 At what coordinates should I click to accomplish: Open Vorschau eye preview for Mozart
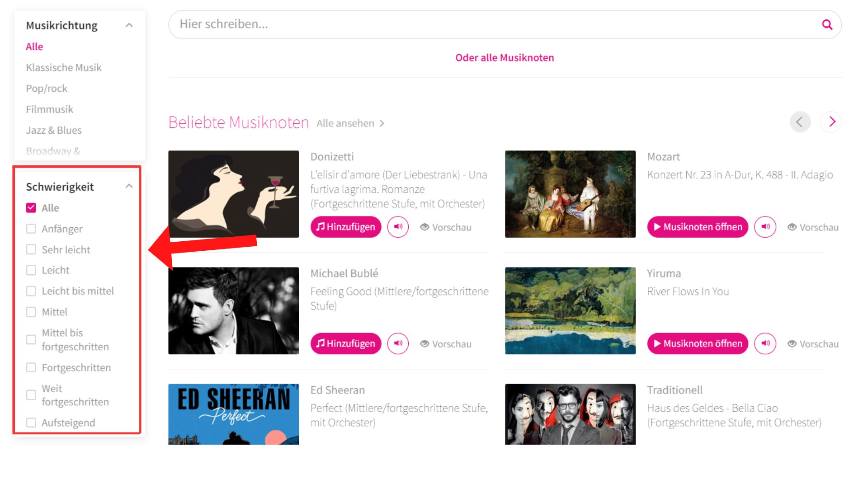[813, 227]
